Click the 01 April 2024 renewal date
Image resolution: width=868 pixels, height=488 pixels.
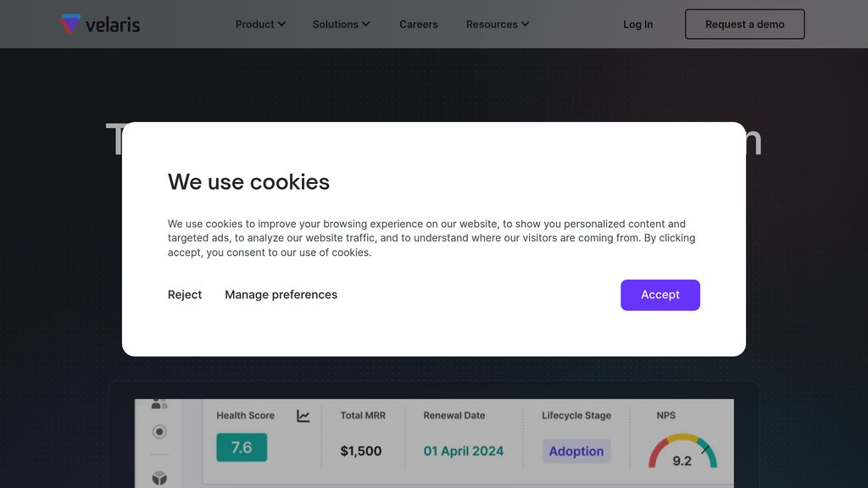(x=464, y=451)
